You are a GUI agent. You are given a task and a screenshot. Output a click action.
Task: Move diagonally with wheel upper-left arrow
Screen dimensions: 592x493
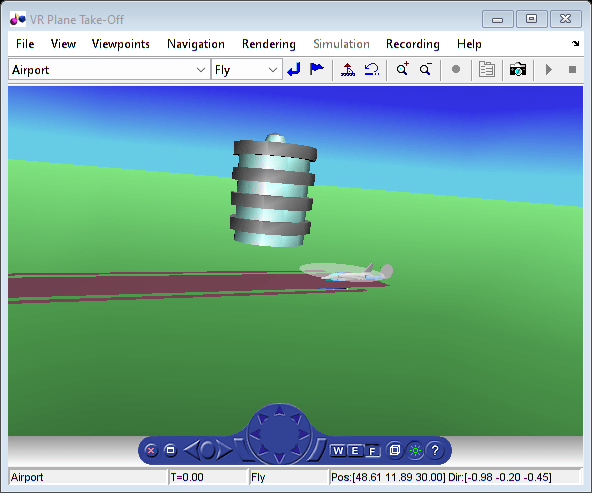[262, 418]
